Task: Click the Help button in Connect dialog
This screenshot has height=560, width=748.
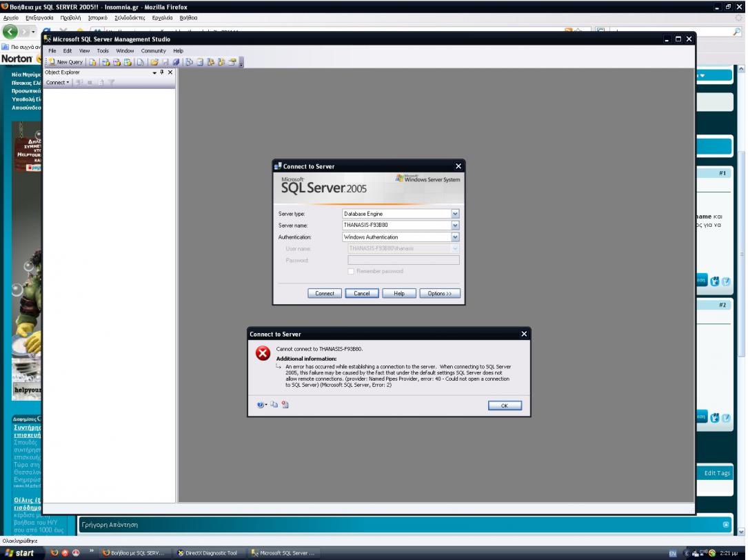Action: pos(398,294)
